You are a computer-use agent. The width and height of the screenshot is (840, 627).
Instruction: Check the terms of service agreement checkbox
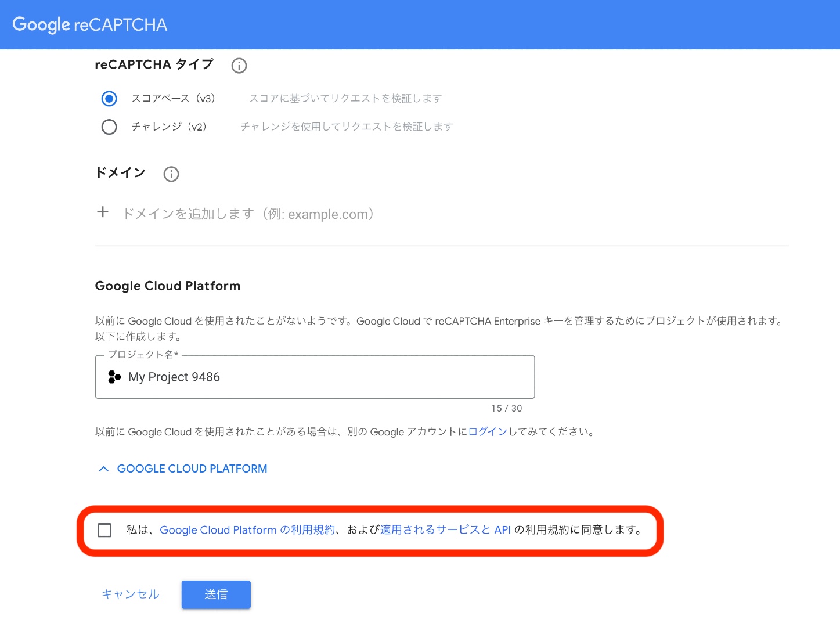click(x=104, y=530)
